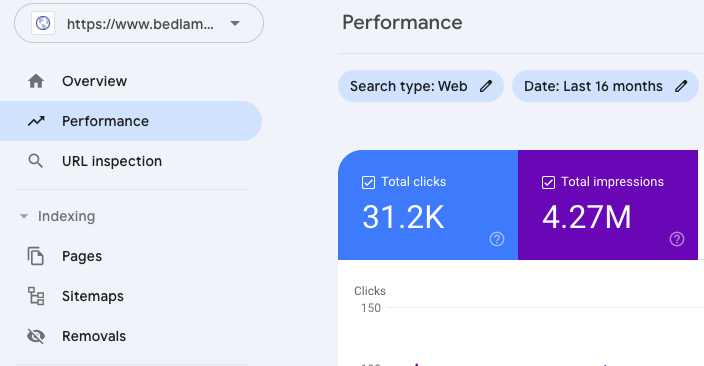
Task: Edit the Search type: Web filter chip
Action: tap(421, 86)
